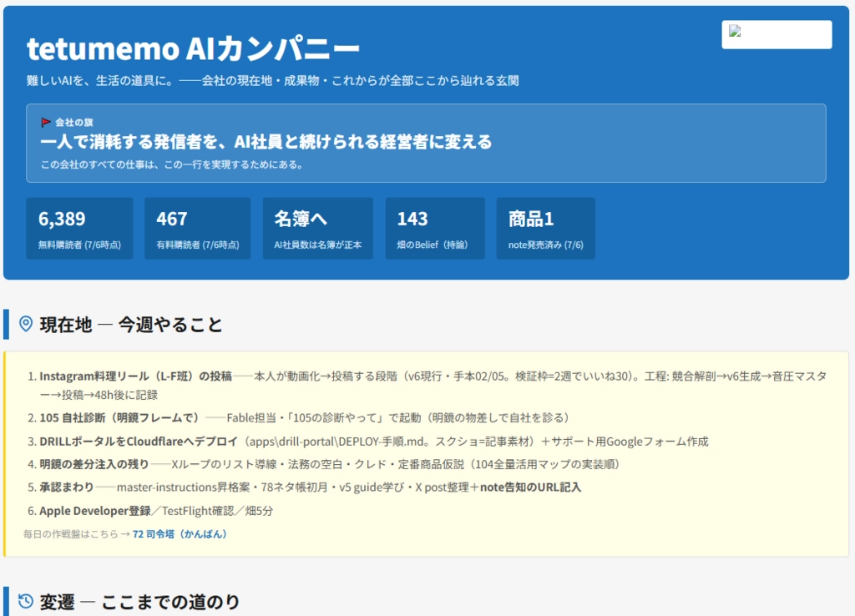Click the location pin icon next to 現在地
The image size is (855, 616).
click(26, 324)
